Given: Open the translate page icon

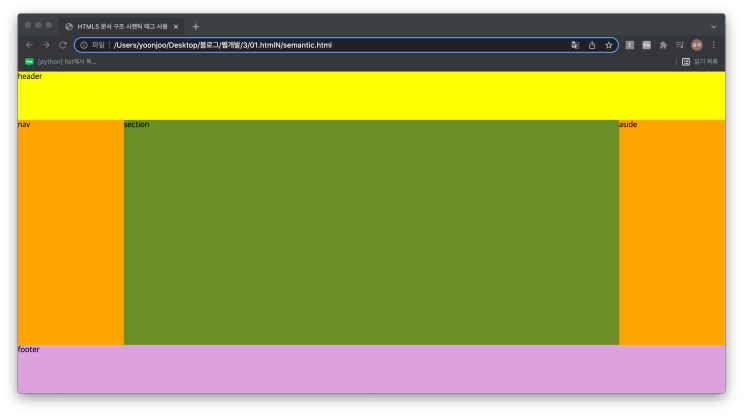Looking at the screenshot, I should [x=575, y=45].
